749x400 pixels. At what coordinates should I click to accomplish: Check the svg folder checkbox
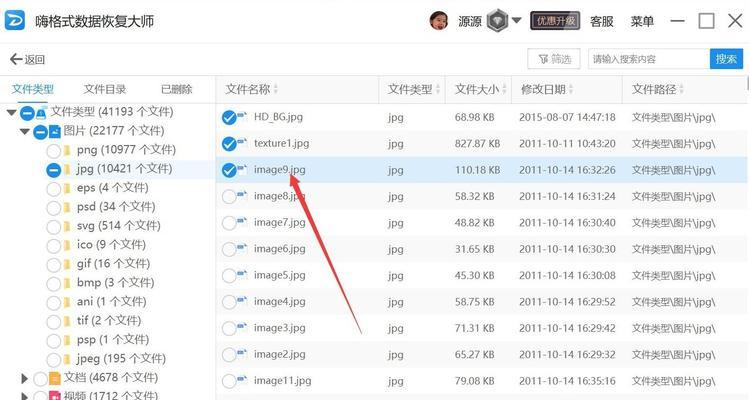click(x=54, y=227)
